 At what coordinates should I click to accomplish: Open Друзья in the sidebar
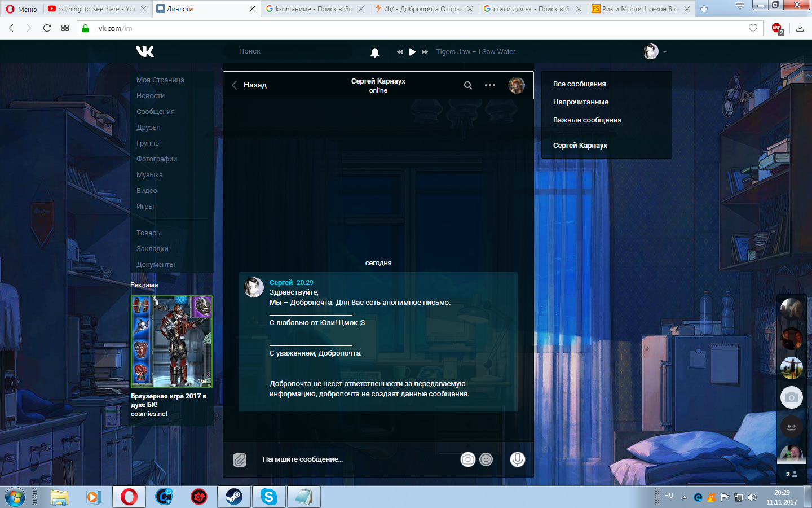(x=148, y=128)
